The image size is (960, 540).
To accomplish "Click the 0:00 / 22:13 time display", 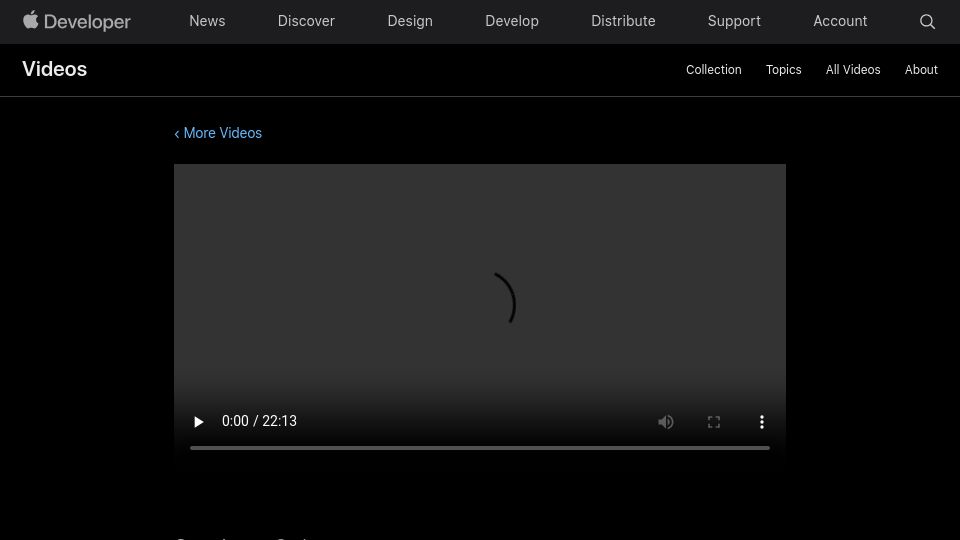I will coord(259,421).
